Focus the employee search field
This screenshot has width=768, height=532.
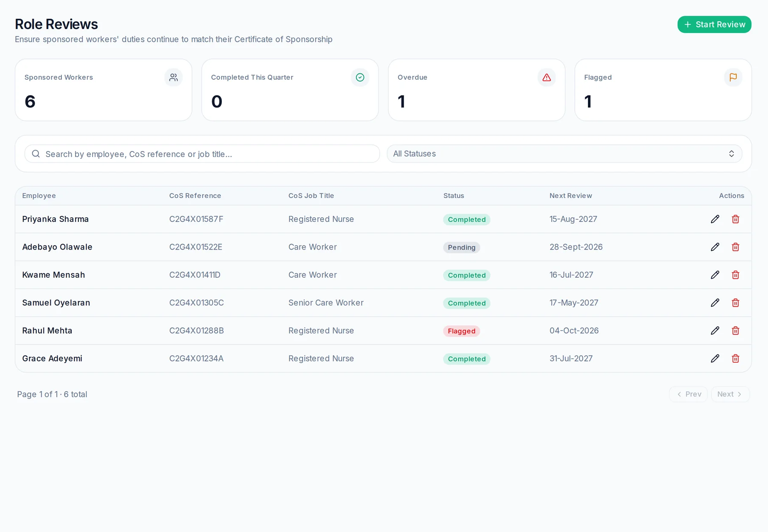point(202,154)
